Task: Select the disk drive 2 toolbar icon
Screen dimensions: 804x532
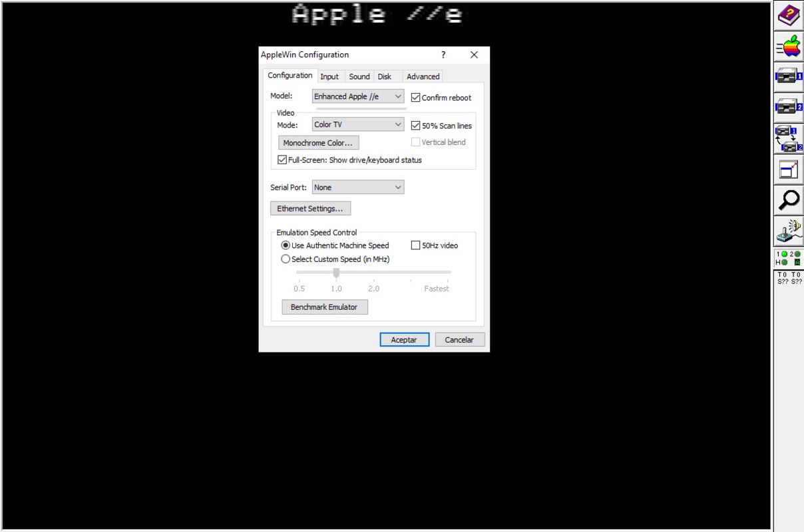Action: pos(789,108)
